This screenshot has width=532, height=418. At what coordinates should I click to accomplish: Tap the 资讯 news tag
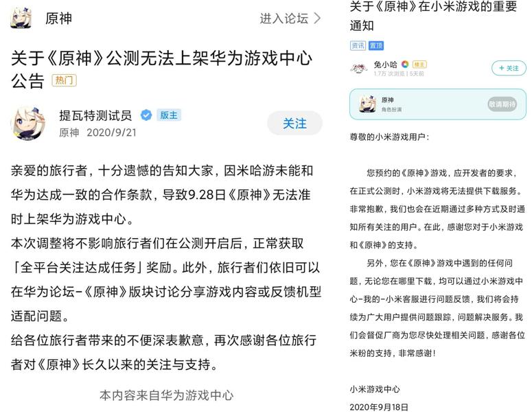pos(358,45)
